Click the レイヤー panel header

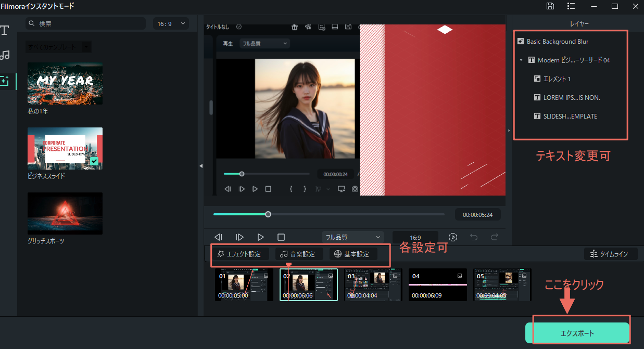pyautogui.click(x=579, y=23)
